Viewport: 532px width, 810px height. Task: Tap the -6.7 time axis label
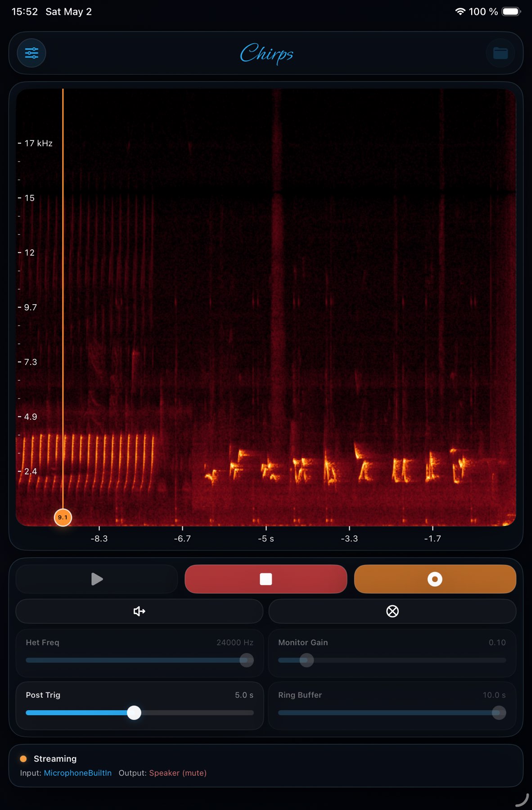182,539
